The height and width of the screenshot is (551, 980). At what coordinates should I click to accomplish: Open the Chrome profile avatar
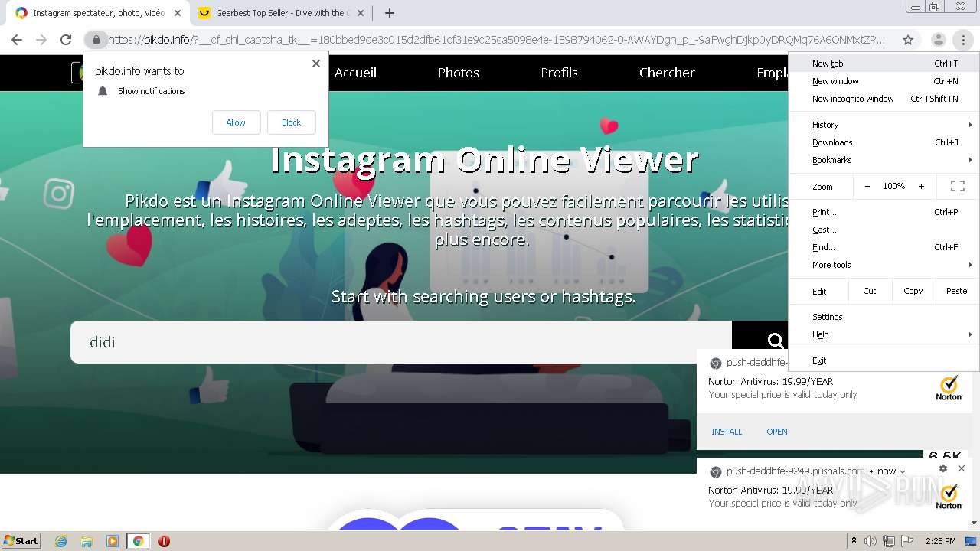938,40
